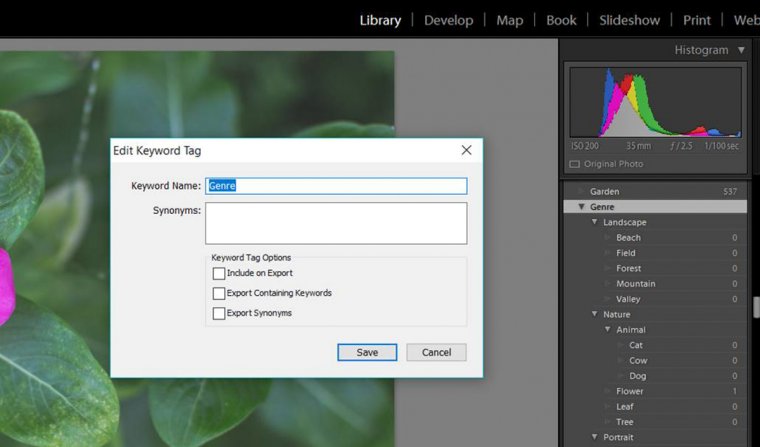
Task: Click the Histogram panel title
Action: tap(701, 50)
